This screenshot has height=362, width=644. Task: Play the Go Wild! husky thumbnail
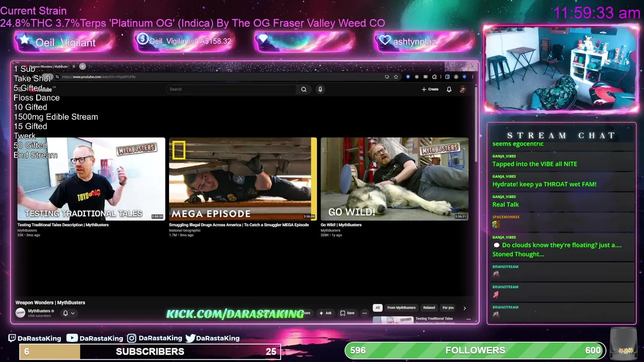394,179
